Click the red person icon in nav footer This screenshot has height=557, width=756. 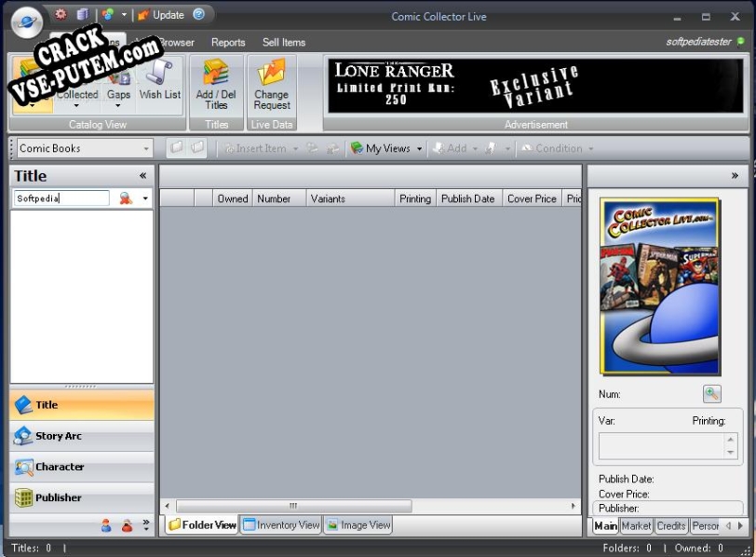tap(127, 525)
